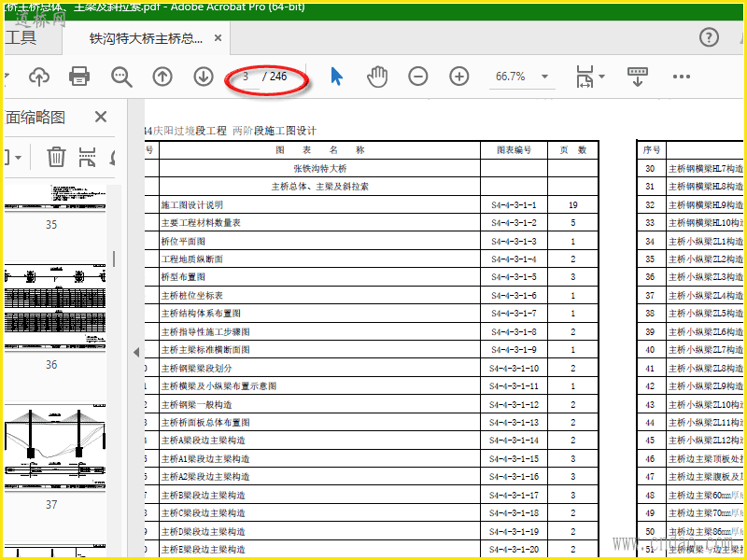This screenshot has width=747, height=560.
Task: Go to previous page with up arrow
Action: pyautogui.click(x=162, y=77)
